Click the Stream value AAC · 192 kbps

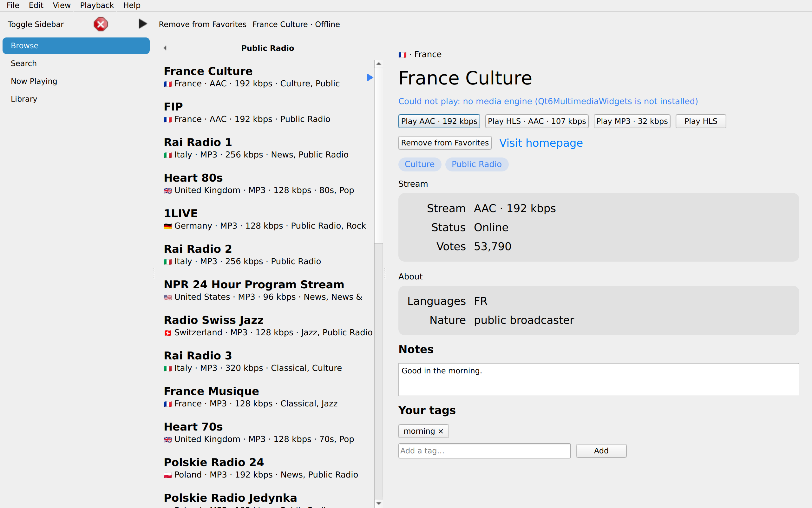(x=515, y=208)
